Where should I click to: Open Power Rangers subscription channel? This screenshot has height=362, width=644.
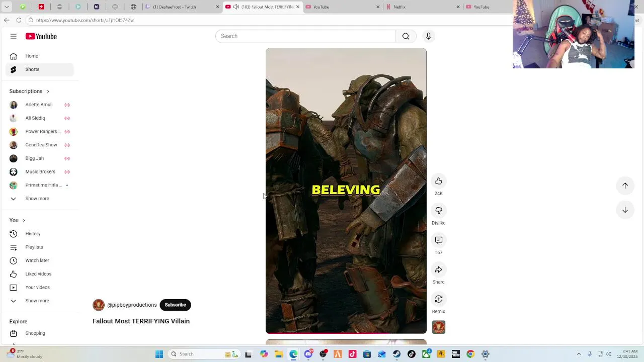pyautogui.click(x=40, y=132)
